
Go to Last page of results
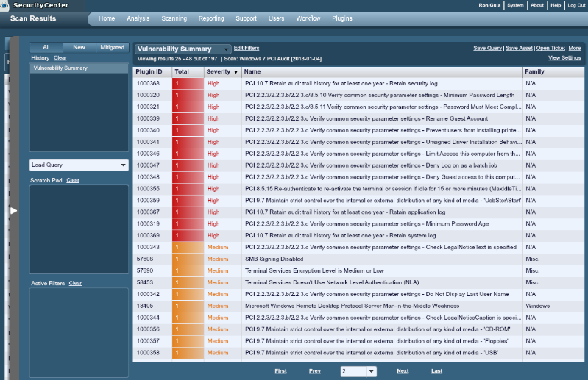coord(437,371)
